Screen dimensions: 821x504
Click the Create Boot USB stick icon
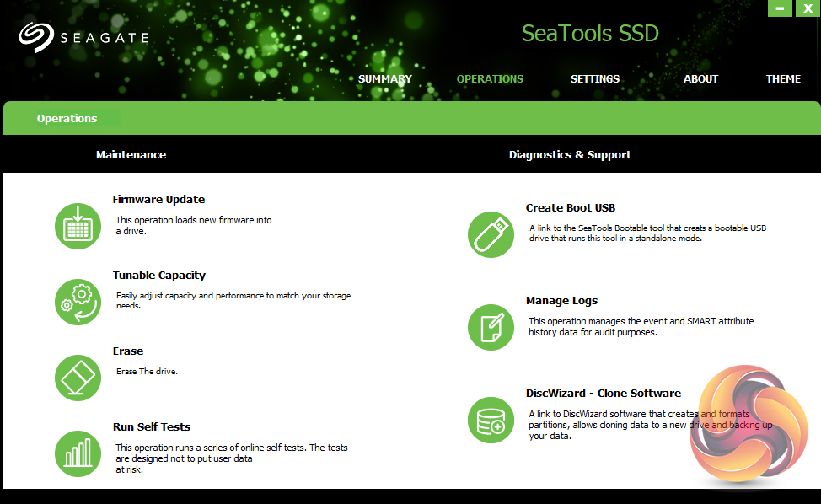pyautogui.click(x=491, y=234)
